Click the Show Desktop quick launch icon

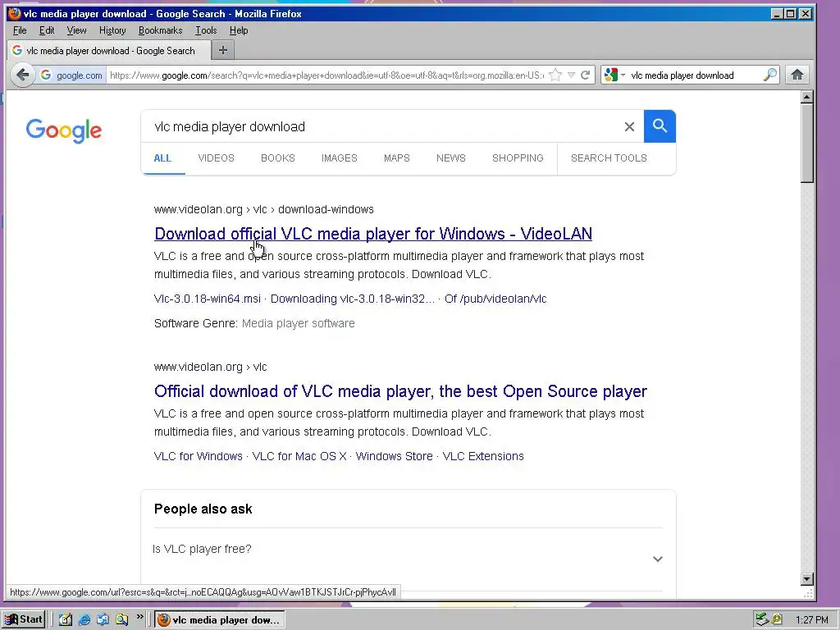point(66,620)
